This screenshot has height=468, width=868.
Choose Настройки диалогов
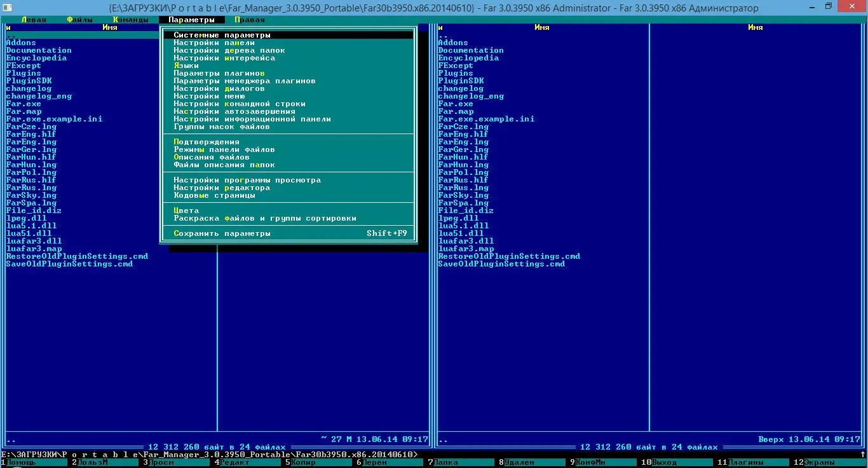point(288,88)
